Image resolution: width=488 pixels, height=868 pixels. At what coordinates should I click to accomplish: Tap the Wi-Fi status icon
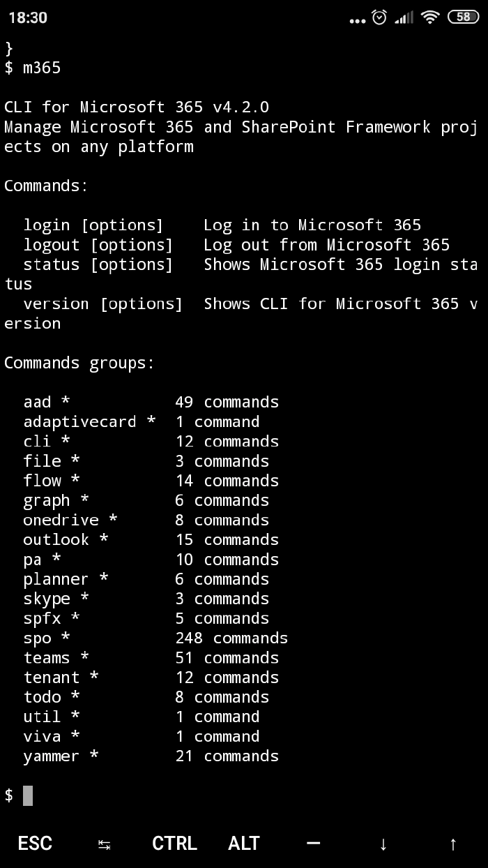click(430, 18)
